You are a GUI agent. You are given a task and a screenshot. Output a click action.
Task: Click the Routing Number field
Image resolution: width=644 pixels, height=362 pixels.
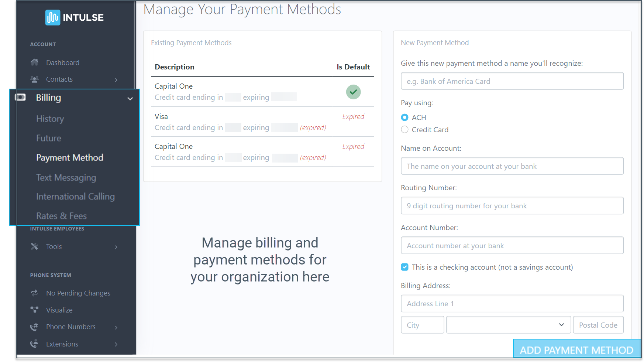(512, 205)
